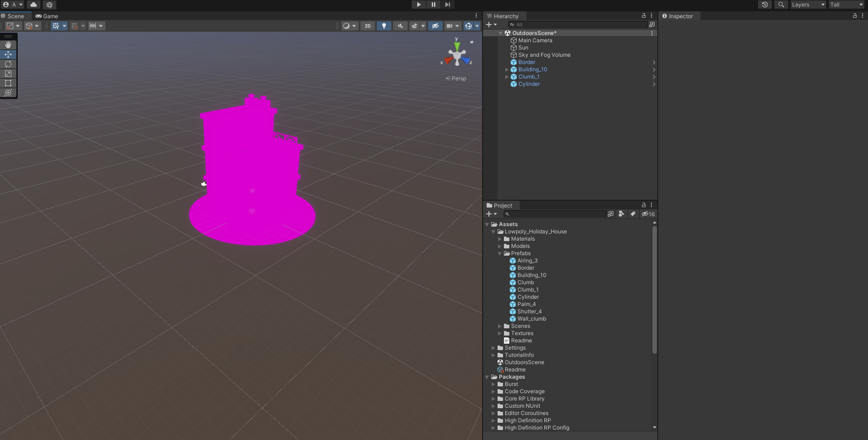Toggle hidden objects scene visibility
The height and width of the screenshot is (440, 868).
pos(435,26)
